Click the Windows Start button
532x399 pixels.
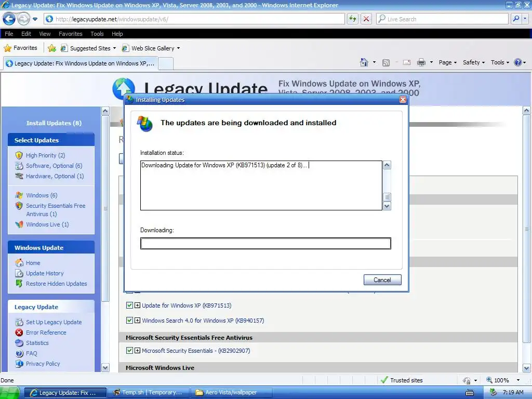coord(9,393)
